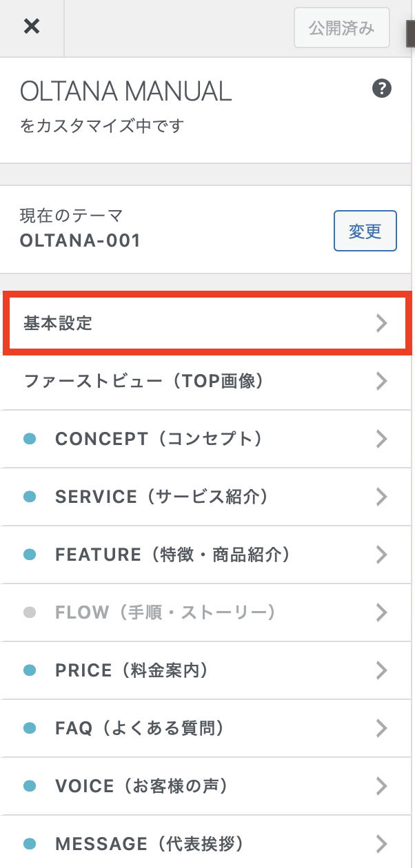This screenshot has height=868, width=415.
Task: Expand the FAQ（よくある質問）section chevron
Action: [x=382, y=728]
